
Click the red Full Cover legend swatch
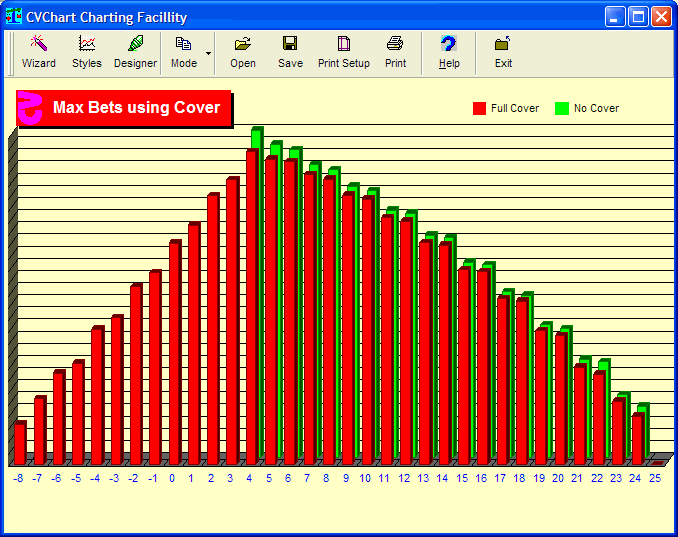click(x=479, y=108)
